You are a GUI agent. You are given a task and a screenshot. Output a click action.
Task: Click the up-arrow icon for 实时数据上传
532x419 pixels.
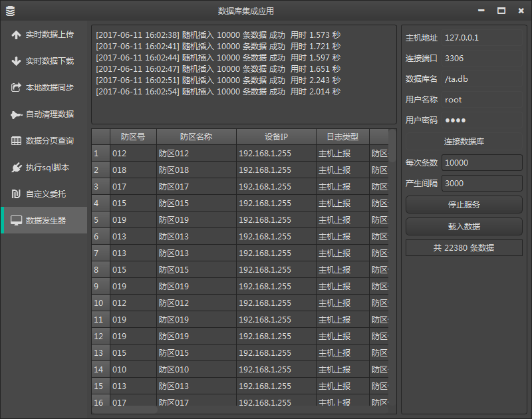pyautogui.click(x=16, y=35)
